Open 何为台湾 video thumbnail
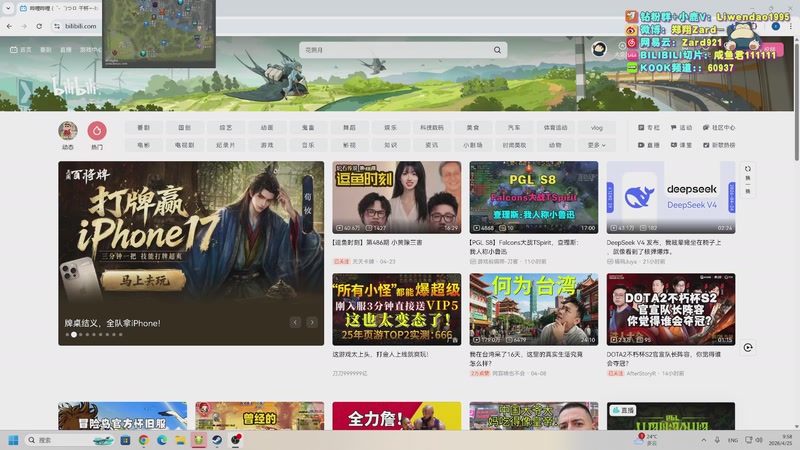The height and width of the screenshot is (450, 800). [534, 309]
